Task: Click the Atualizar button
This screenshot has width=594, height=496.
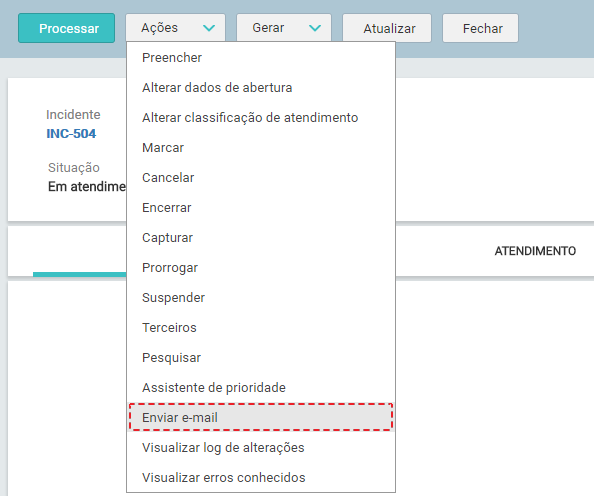Action: click(x=387, y=28)
